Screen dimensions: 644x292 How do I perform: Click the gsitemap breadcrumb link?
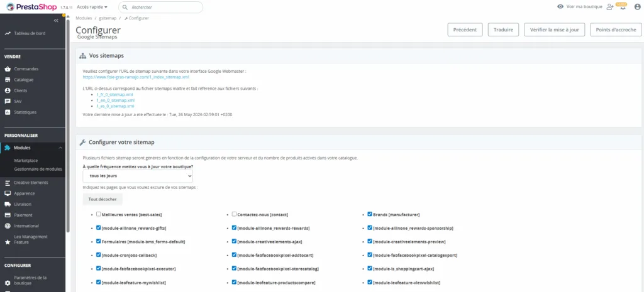pos(108,18)
